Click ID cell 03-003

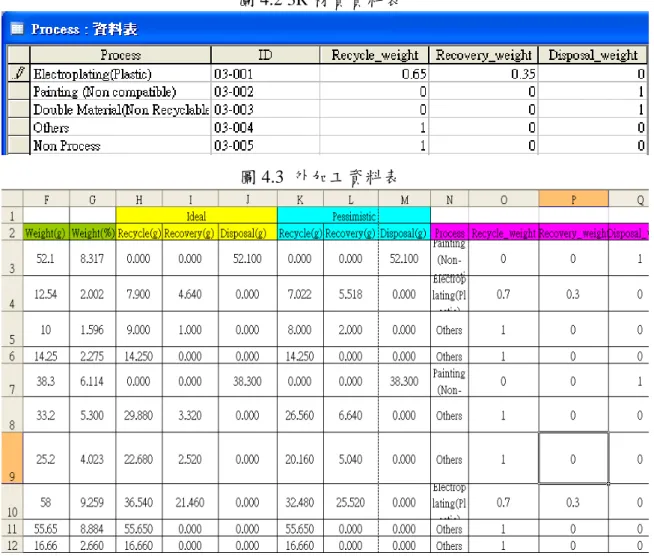[265, 109]
